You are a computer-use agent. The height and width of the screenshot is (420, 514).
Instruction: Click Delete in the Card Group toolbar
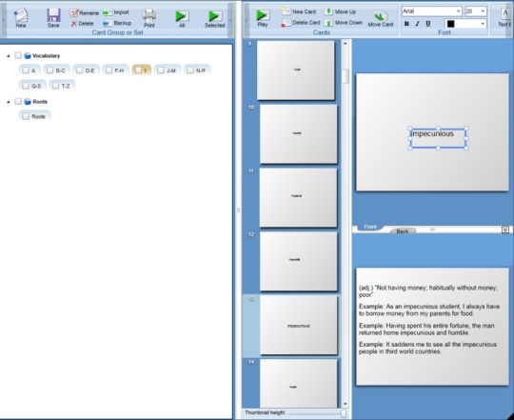tap(82, 23)
